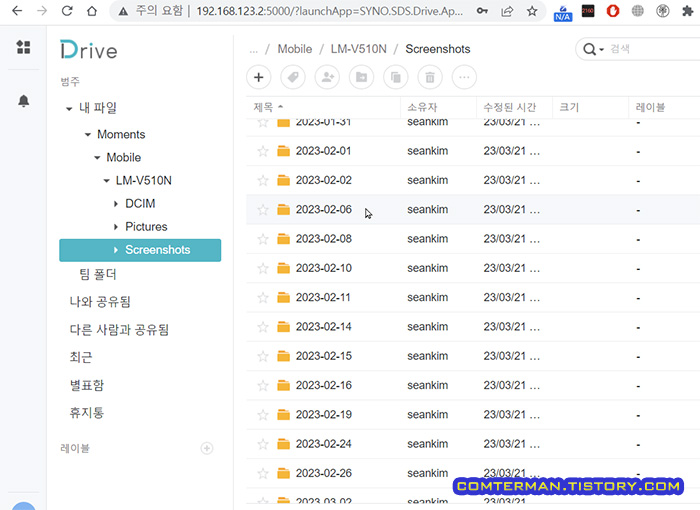Select the Pictures folder in the tree
Screen dimensions: 700x510
click(146, 227)
